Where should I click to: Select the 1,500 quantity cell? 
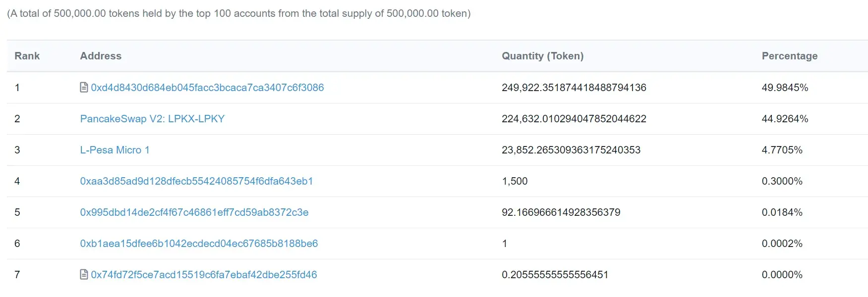tap(515, 181)
